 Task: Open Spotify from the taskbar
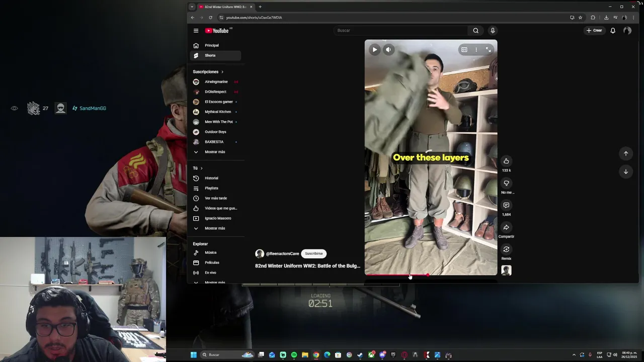[x=294, y=355]
